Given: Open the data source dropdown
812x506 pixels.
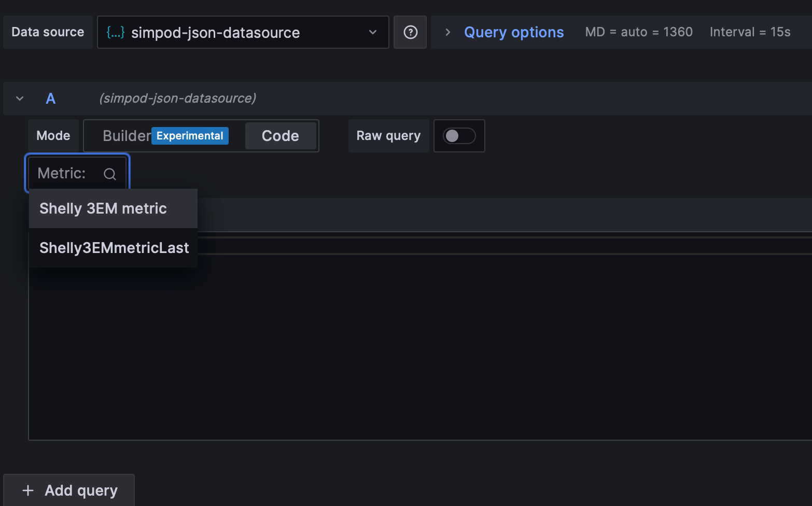Looking at the screenshot, I should [243, 32].
